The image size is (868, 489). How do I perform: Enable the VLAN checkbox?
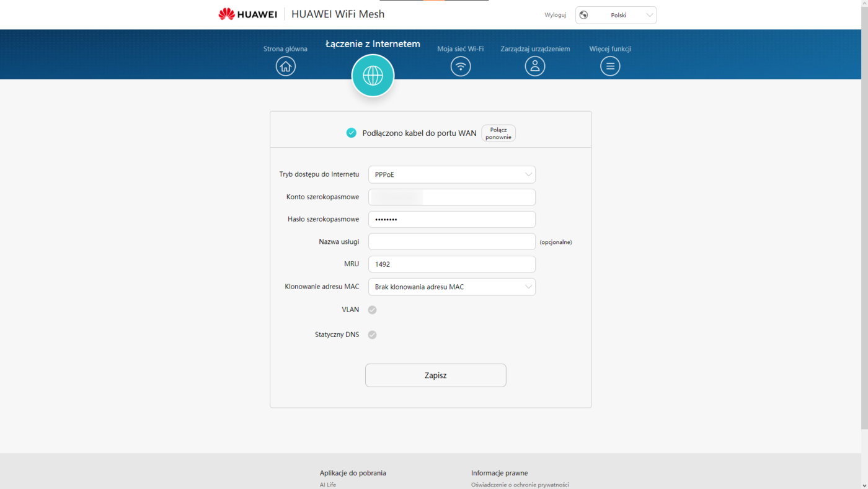[x=372, y=310]
